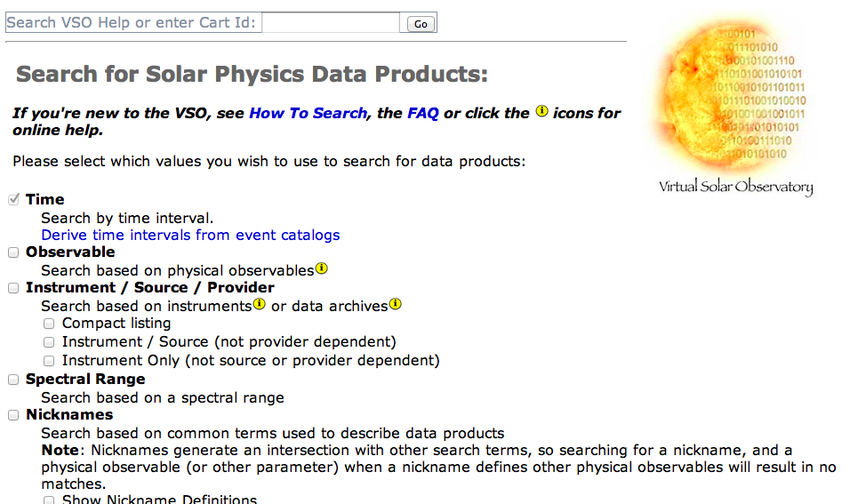The width and height of the screenshot is (850, 504).
Task: Tick the Compact listing checkbox
Action: (x=50, y=324)
